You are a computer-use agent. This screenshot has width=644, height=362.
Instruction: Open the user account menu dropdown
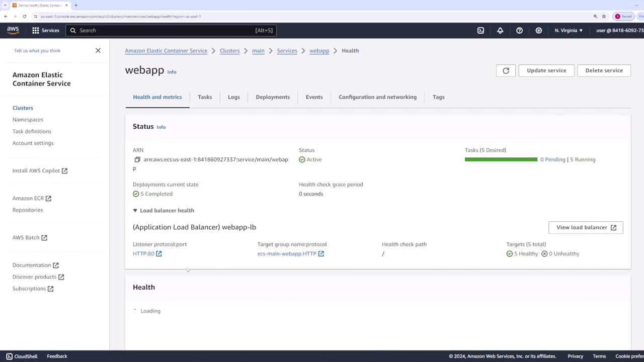(x=619, y=31)
